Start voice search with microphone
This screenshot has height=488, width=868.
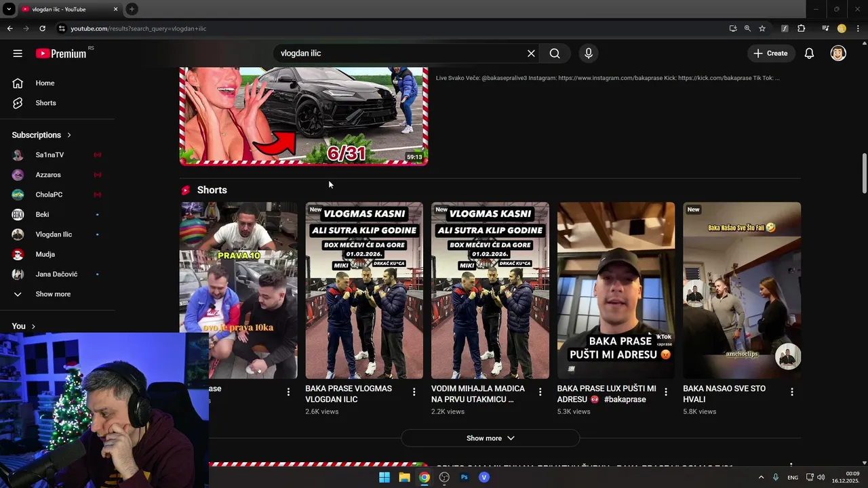click(x=588, y=54)
